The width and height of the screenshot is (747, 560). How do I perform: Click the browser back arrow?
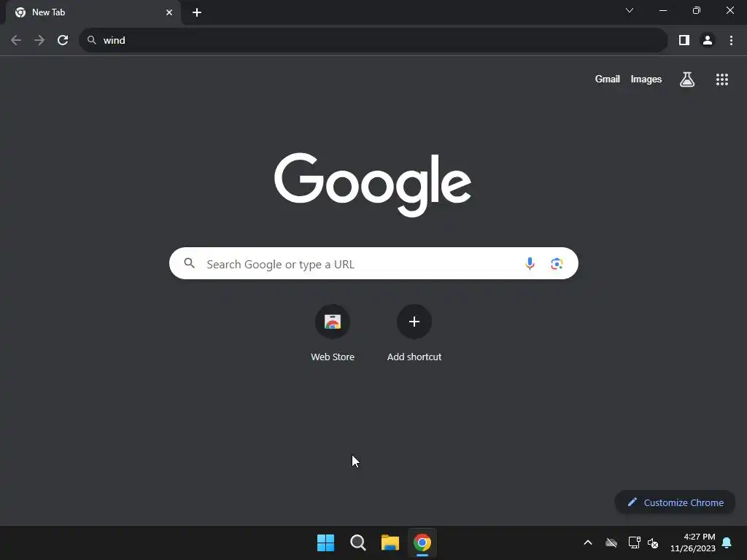pos(16,40)
